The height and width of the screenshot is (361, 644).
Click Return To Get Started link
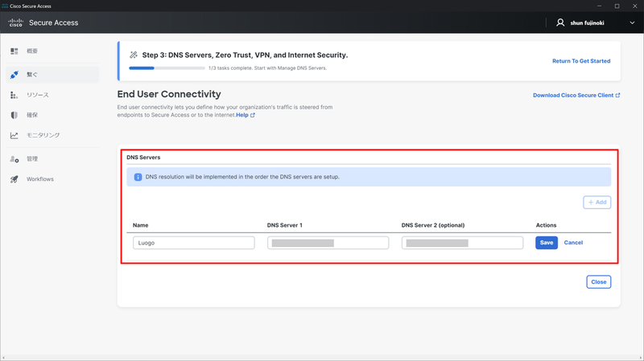point(581,61)
